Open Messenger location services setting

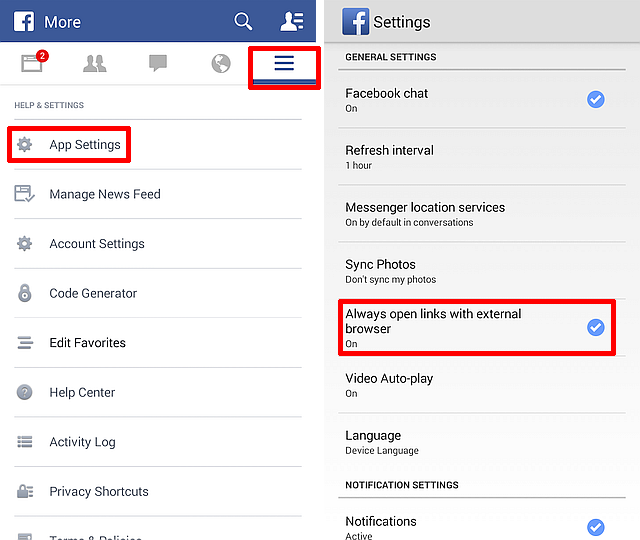click(x=482, y=214)
